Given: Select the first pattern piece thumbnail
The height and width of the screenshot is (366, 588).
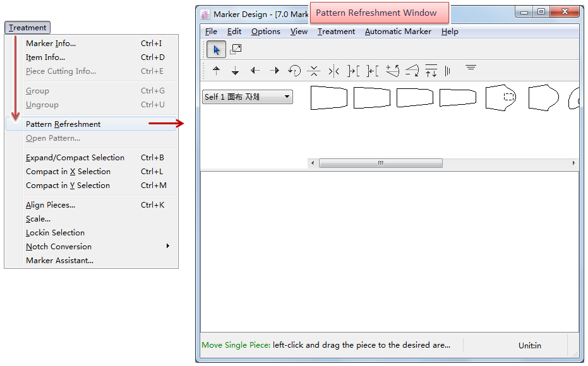Looking at the screenshot, I should (329, 98).
